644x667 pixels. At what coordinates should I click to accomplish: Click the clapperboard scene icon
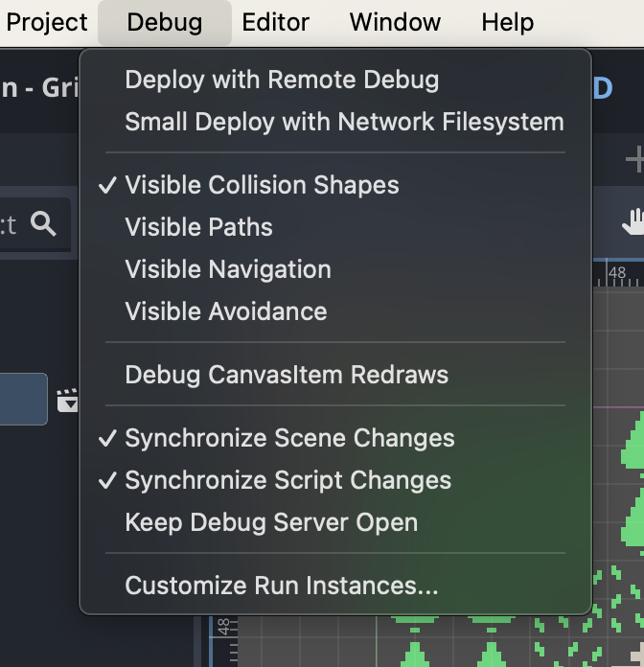coord(67,401)
